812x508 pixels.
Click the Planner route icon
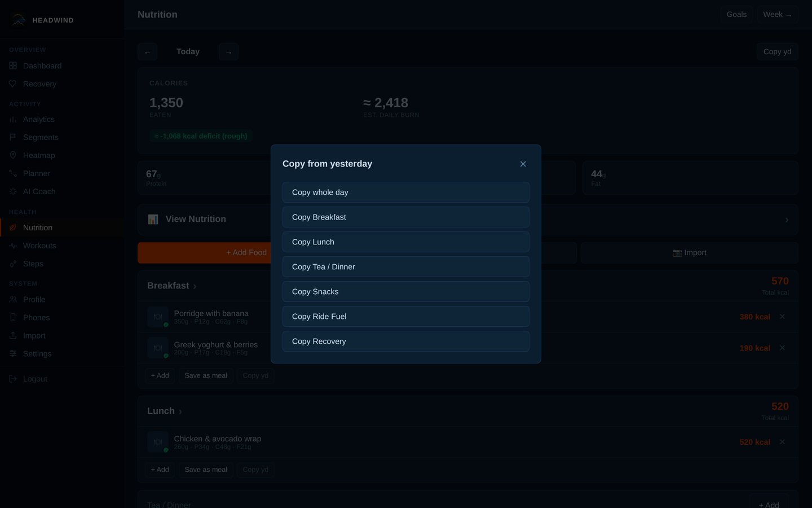pyautogui.click(x=13, y=173)
